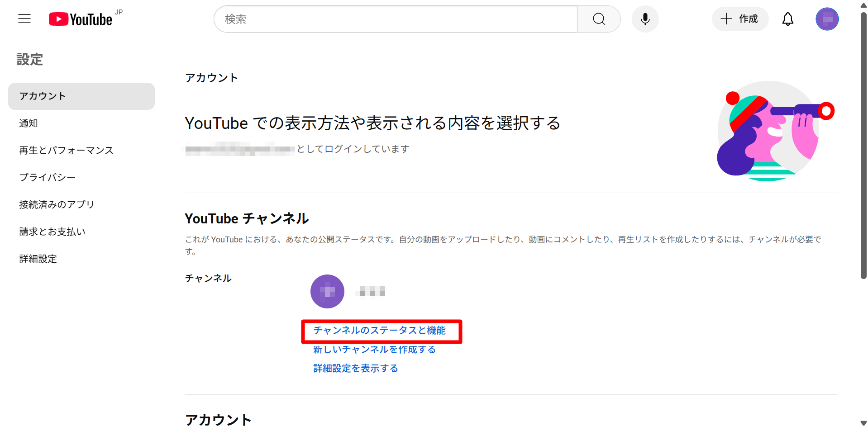868x426 pixels.
Task: Click the page scrollbar down arrow
Action: (863, 422)
